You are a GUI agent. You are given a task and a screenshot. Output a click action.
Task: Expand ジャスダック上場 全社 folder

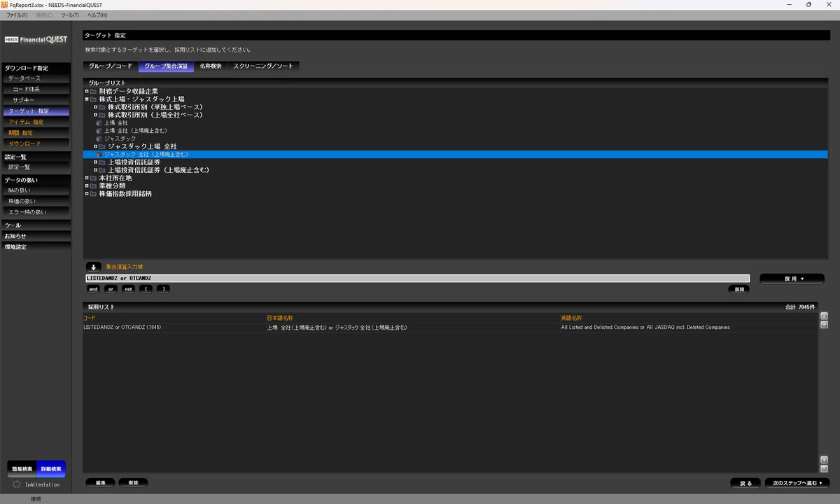[95, 146]
